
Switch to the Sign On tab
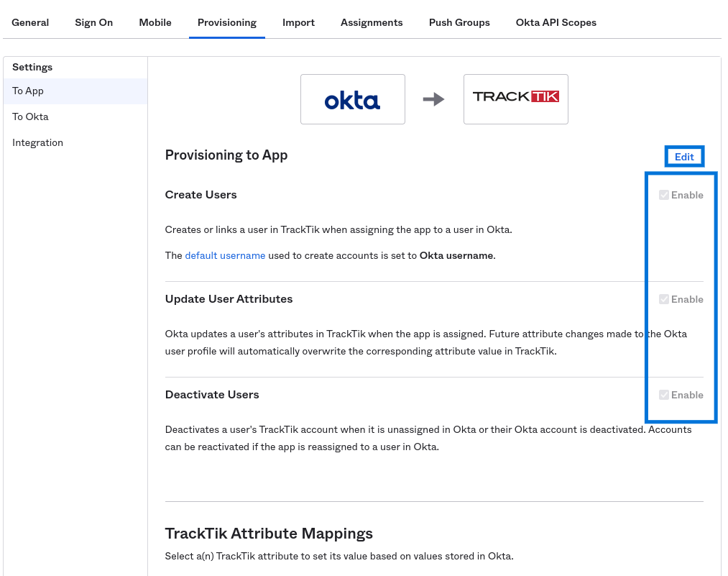pyautogui.click(x=94, y=22)
